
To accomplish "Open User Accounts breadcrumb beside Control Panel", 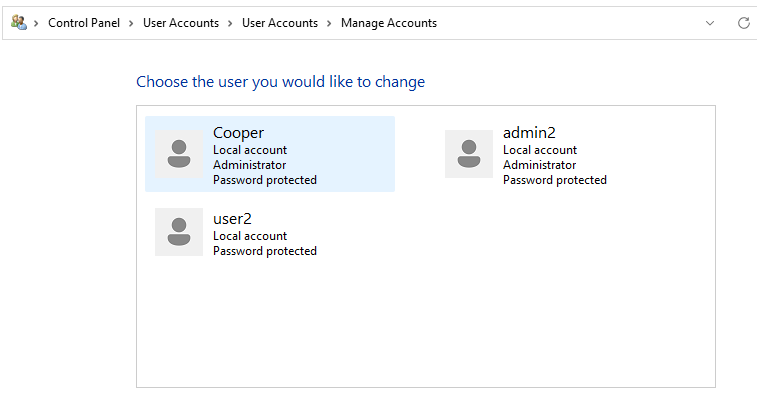I will coord(181,23).
